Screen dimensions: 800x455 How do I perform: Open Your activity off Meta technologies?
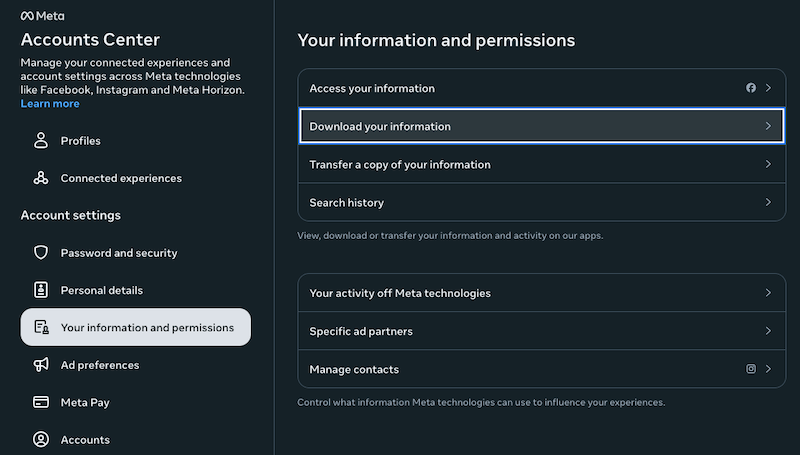pos(400,293)
